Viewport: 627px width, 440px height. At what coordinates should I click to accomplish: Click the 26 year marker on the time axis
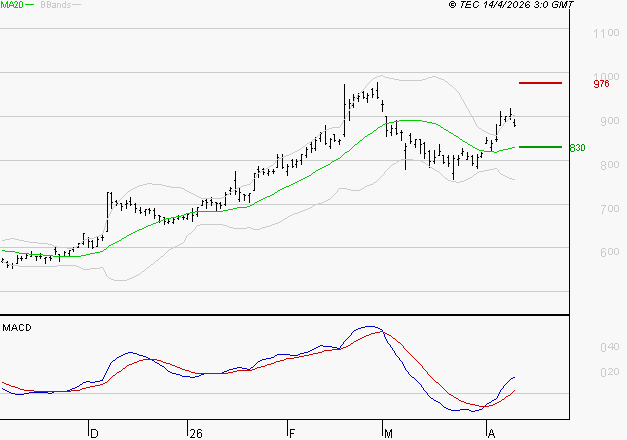click(196, 434)
